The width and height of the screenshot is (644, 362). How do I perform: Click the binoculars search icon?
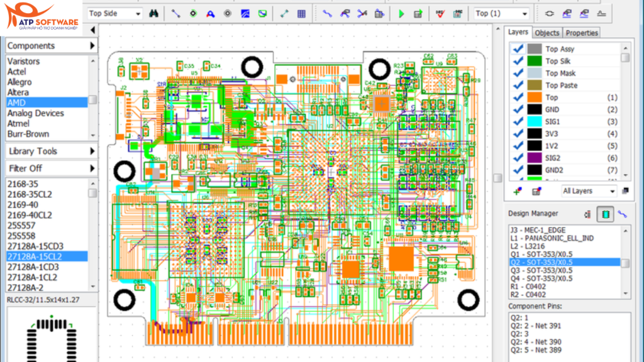(x=153, y=13)
